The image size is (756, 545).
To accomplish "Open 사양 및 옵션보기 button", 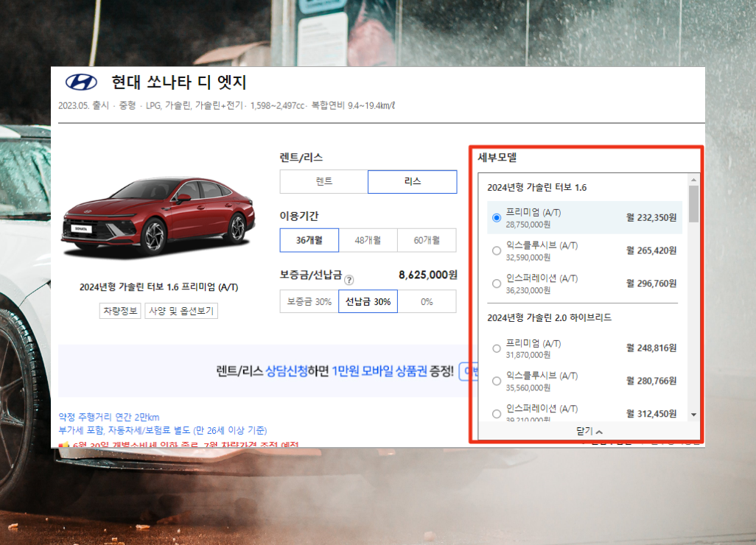I will click(181, 311).
